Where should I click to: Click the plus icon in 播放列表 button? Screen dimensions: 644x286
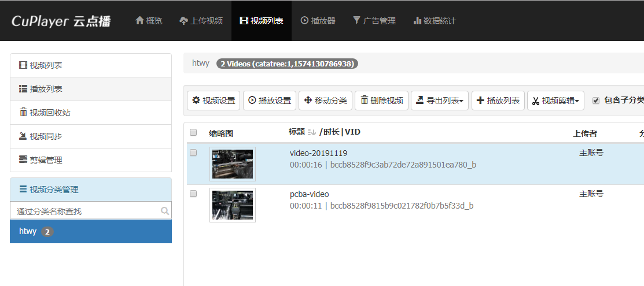pyautogui.click(x=480, y=100)
